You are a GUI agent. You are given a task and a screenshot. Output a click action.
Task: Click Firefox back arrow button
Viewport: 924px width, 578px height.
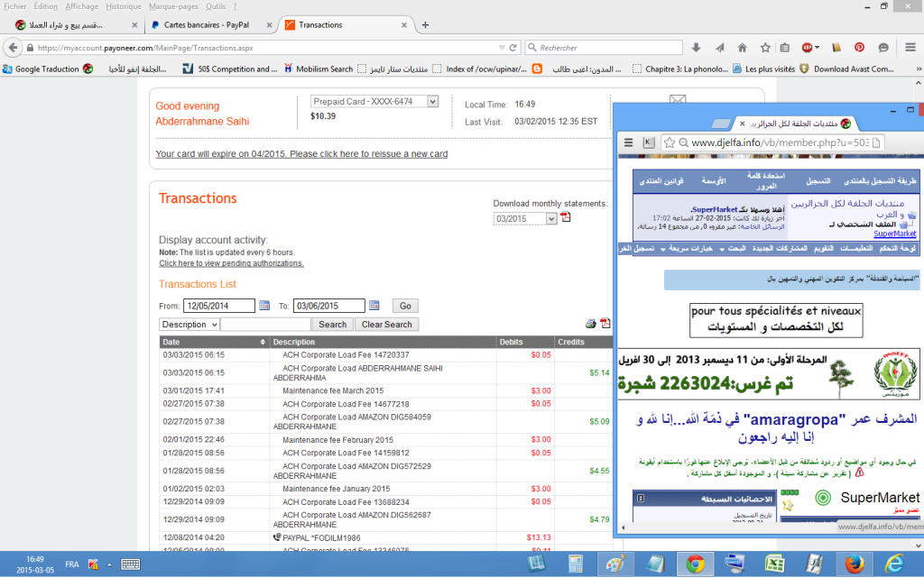[13, 48]
